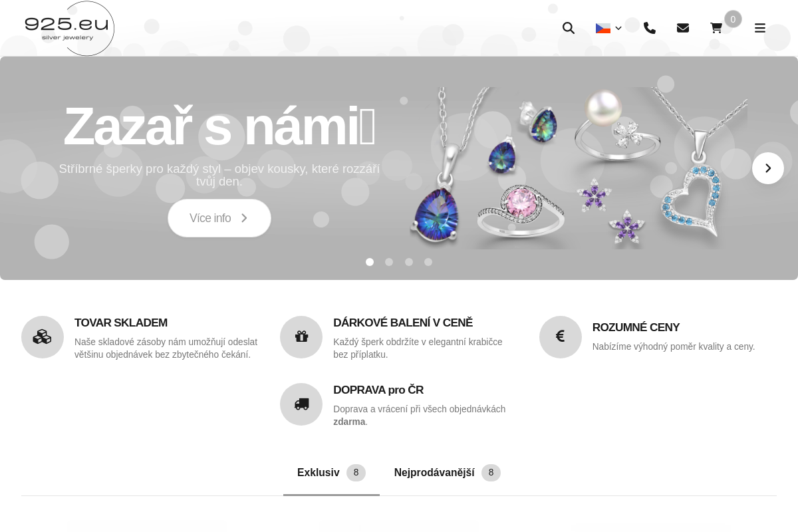Click the gift box icon
798x532 pixels.
click(x=301, y=337)
